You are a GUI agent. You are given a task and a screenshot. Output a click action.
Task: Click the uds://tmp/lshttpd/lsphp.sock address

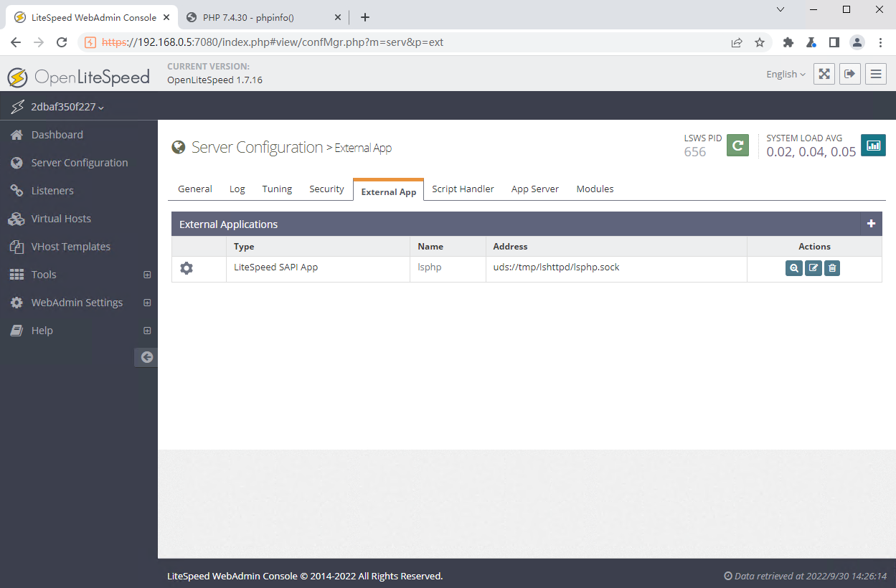coord(556,267)
